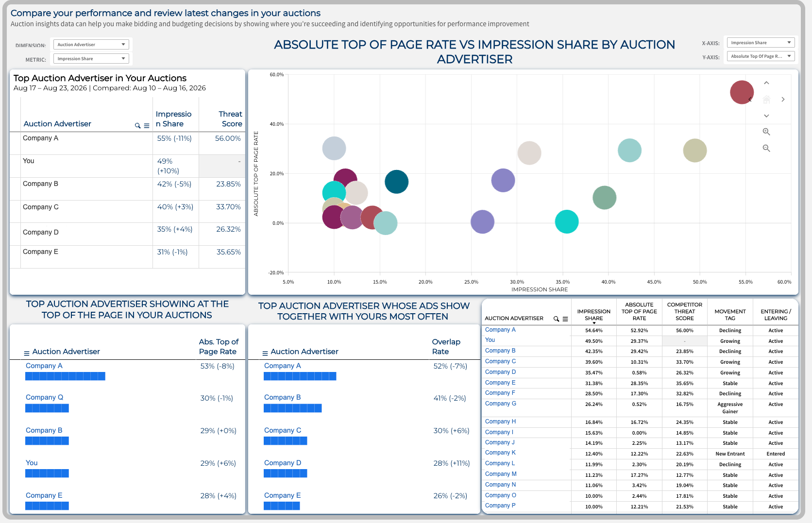Sort by Movement Tag column header
812x523 pixels.
pyautogui.click(x=730, y=315)
